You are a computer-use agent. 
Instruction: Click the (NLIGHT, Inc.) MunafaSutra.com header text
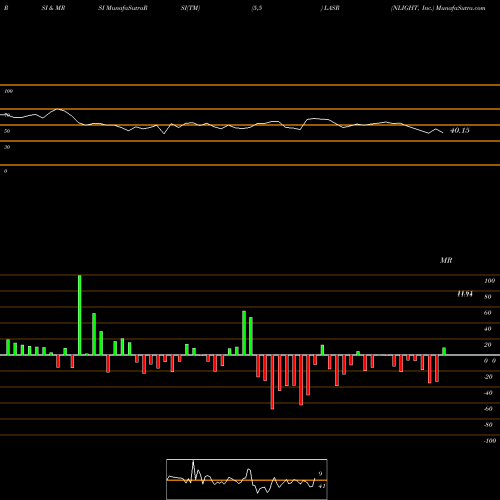tap(438, 8)
